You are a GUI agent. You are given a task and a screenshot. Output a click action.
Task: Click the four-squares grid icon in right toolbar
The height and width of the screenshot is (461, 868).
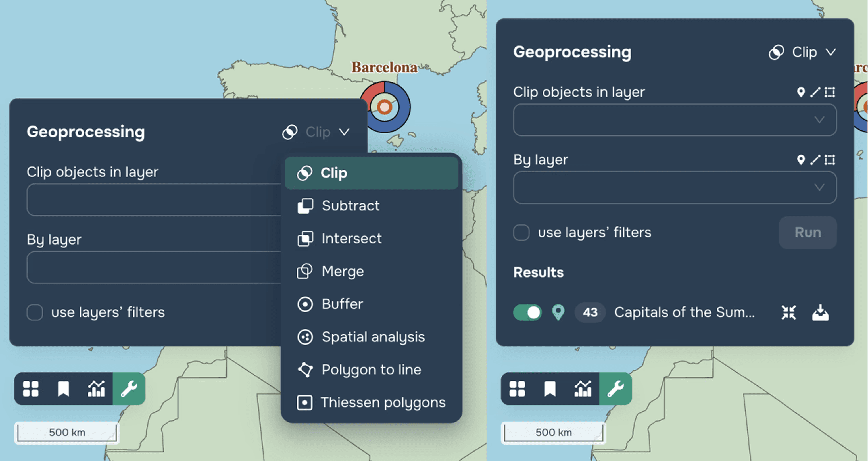[x=517, y=389]
